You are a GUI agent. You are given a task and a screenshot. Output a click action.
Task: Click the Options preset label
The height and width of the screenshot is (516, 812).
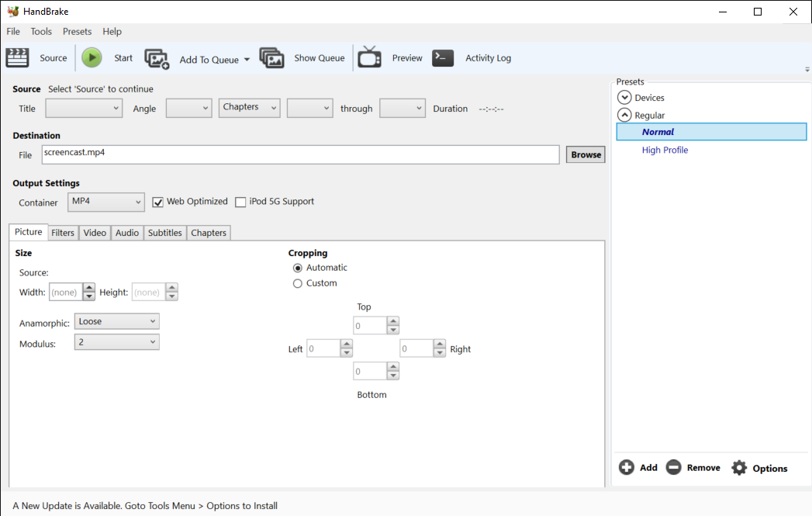coord(770,469)
